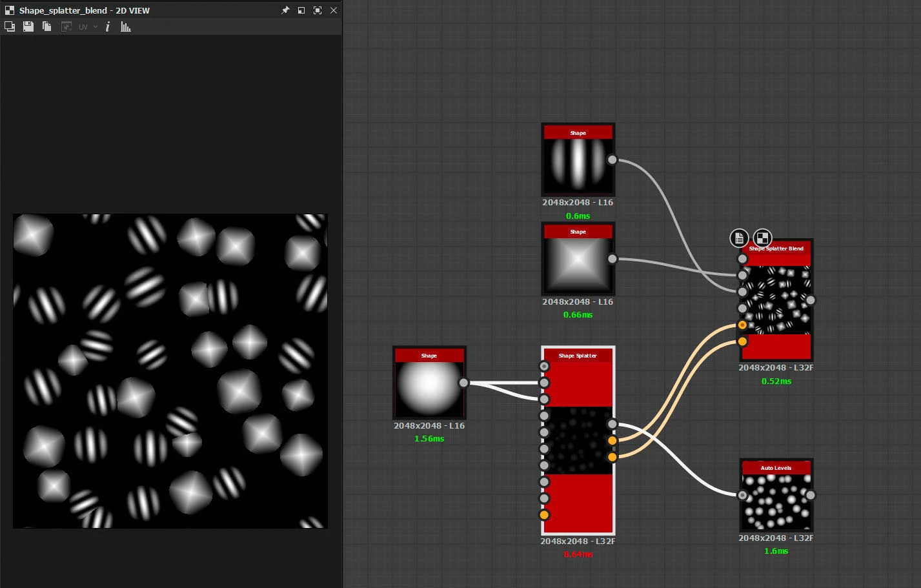Select the Shape Splatter node header
Viewport: 921px width, 588px height.
pos(578,356)
